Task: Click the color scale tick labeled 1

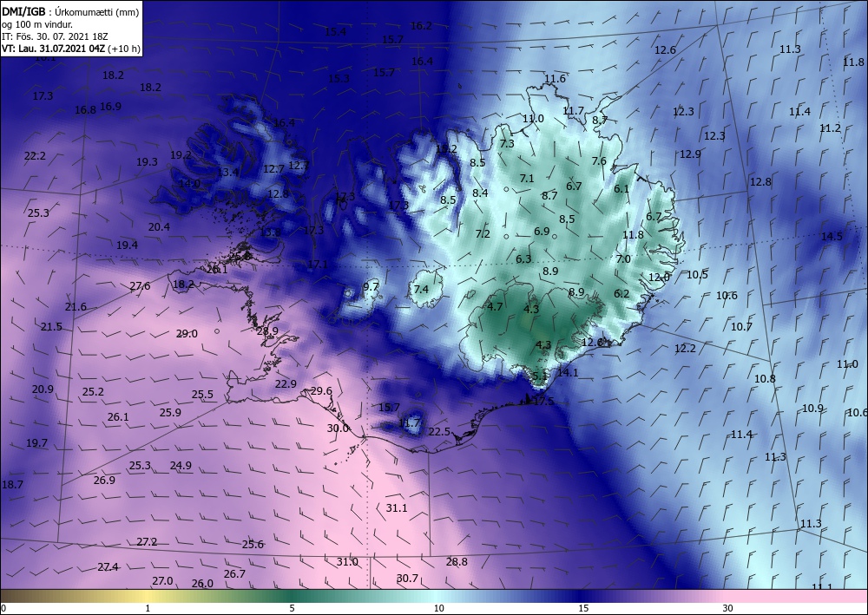Action: click(x=148, y=609)
